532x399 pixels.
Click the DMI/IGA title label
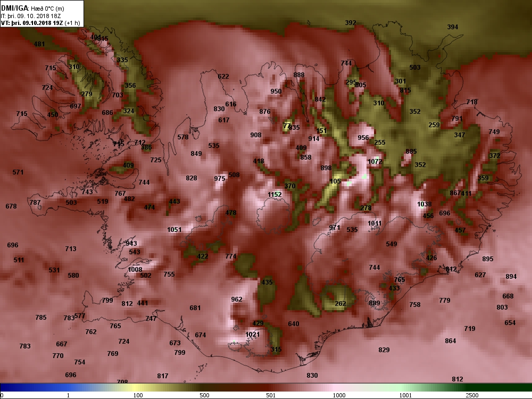tap(14, 9)
